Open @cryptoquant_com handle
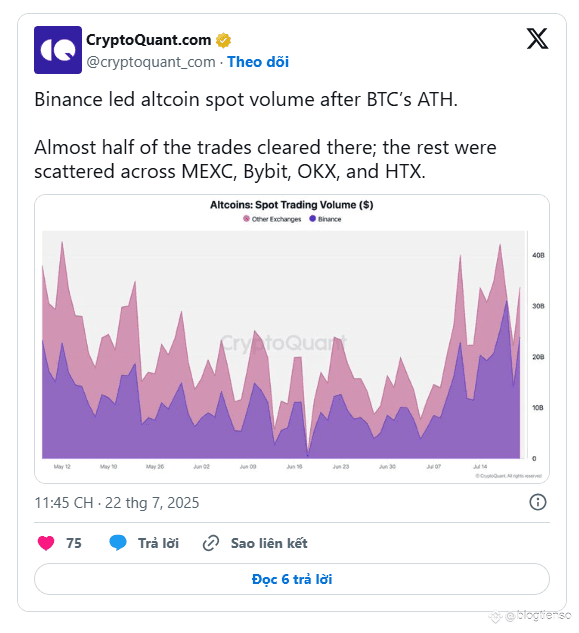 pos(151,62)
